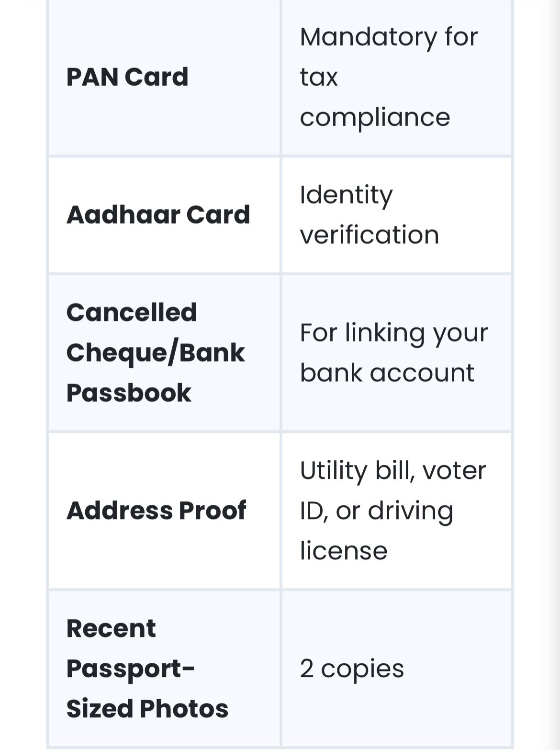Image resolution: width=560 pixels, height=750 pixels.
Task: Click the Cancelled Cheque/Bank Passbook label
Action: (x=155, y=352)
